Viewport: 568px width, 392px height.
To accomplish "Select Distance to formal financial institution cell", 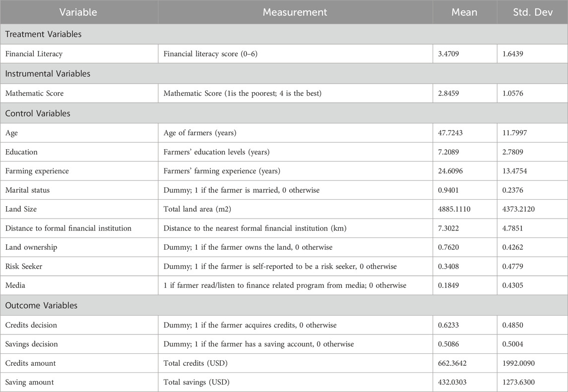I will tap(68, 228).
